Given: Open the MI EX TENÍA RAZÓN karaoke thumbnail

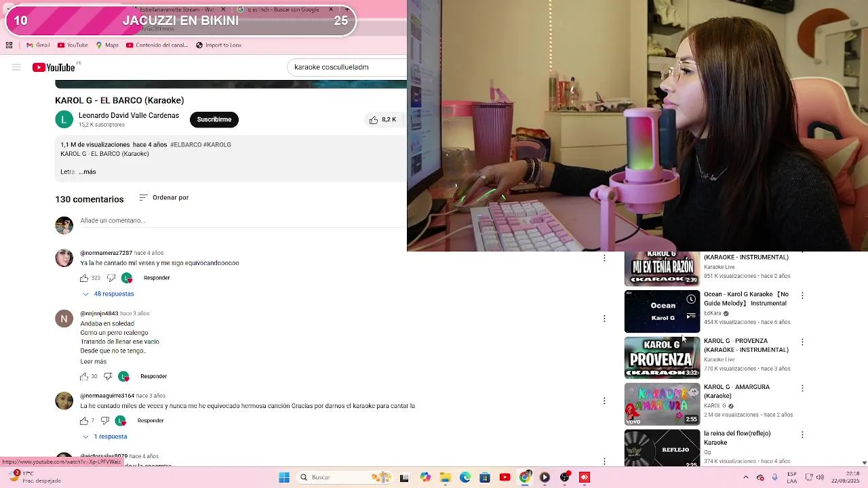Looking at the screenshot, I should (x=662, y=268).
